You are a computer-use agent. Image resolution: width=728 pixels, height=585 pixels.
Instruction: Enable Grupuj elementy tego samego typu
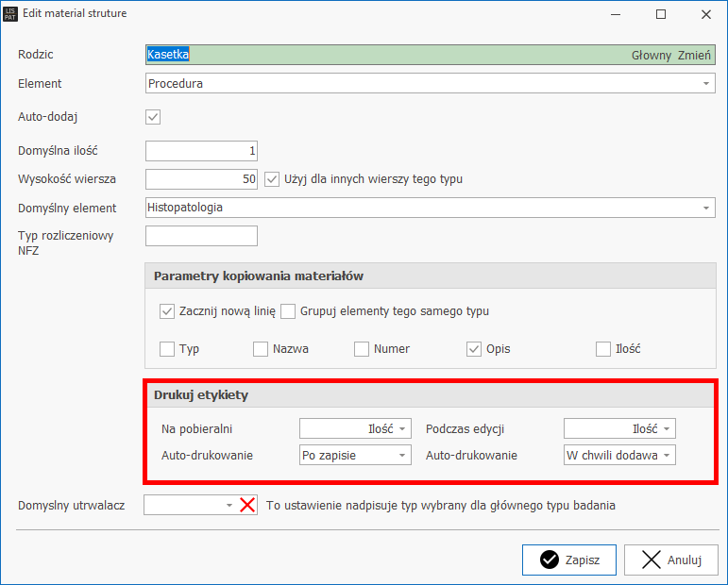tap(289, 311)
